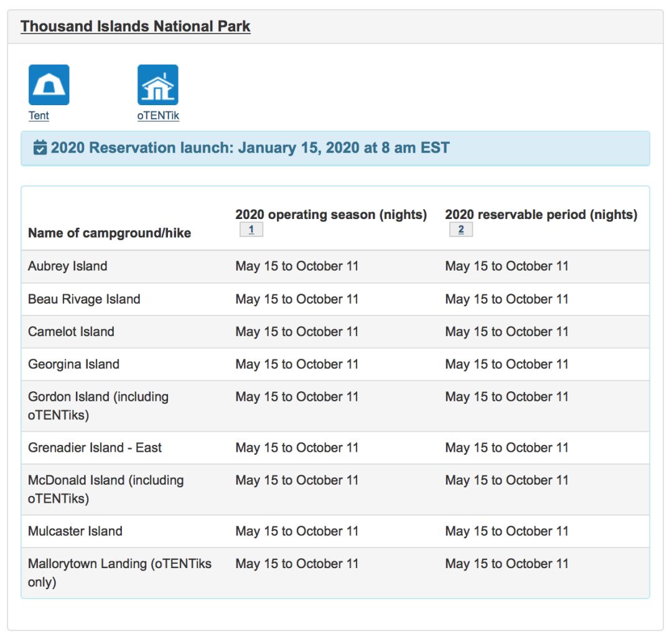Select the Aubrey Island row name
The image size is (672, 644).
tap(67, 266)
